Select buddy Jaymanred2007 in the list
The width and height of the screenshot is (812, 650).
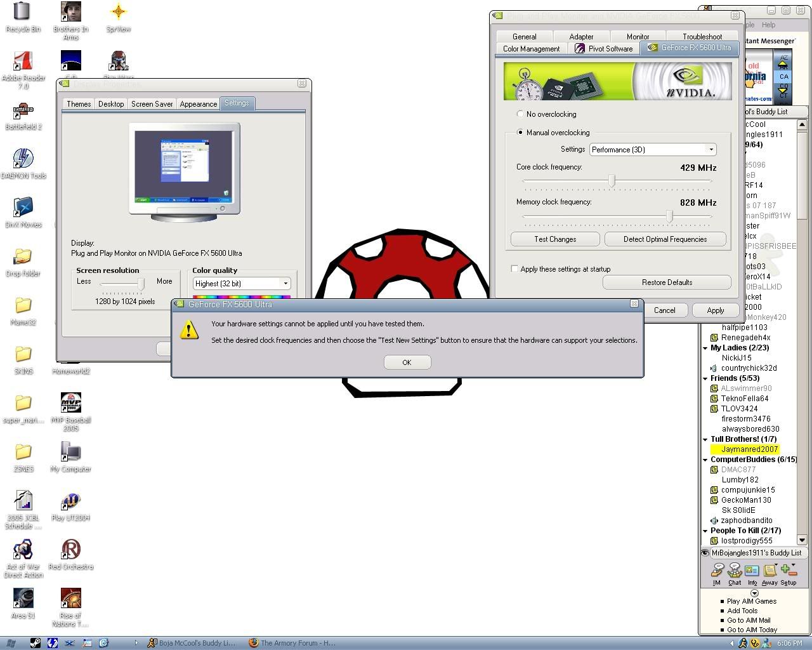[749, 449]
